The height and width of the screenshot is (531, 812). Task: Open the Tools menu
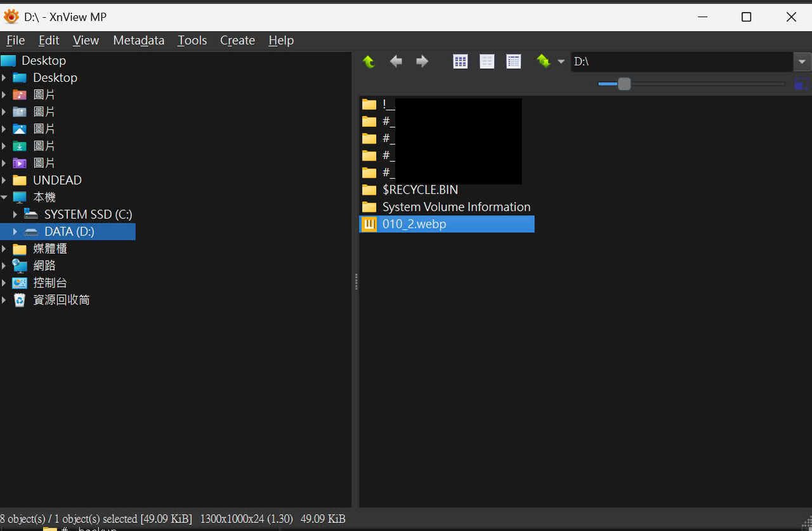click(192, 41)
